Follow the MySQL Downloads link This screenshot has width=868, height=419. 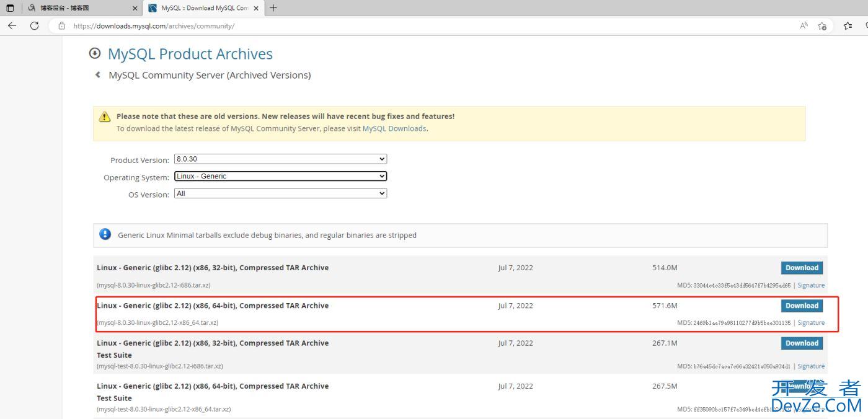pos(394,128)
